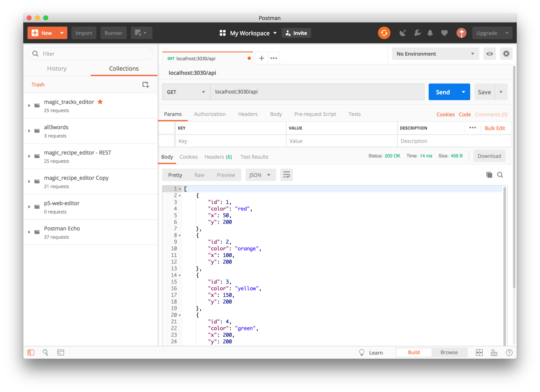
Task: Open Manage Environments gear icon
Action: click(506, 54)
